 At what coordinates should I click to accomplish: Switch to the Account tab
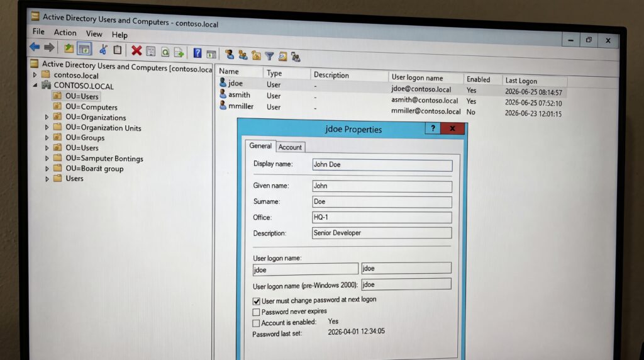(x=290, y=147)
